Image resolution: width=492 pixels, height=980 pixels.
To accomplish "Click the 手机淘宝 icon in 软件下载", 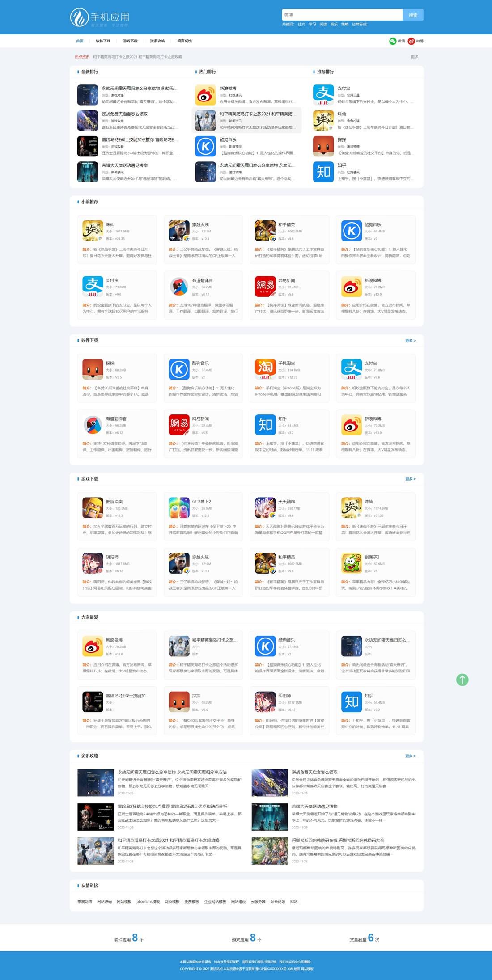I will 265,369.
